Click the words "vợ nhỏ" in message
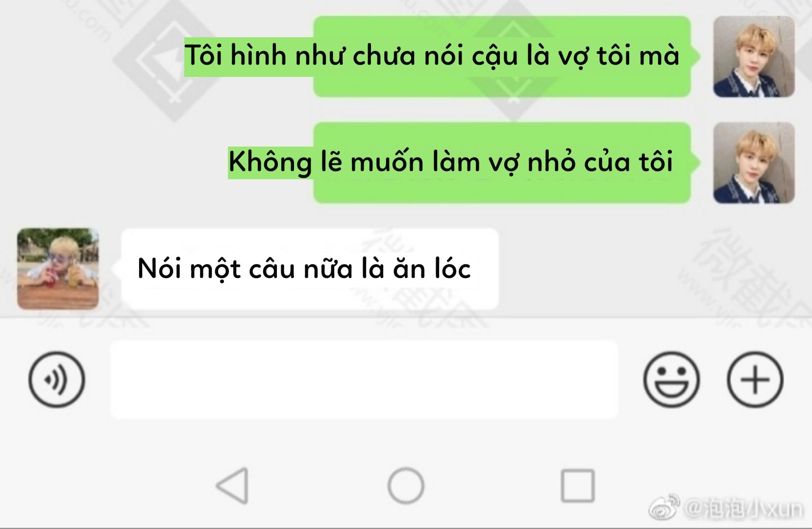Screen dimensions: 812x529 click(x=530, y=162)
